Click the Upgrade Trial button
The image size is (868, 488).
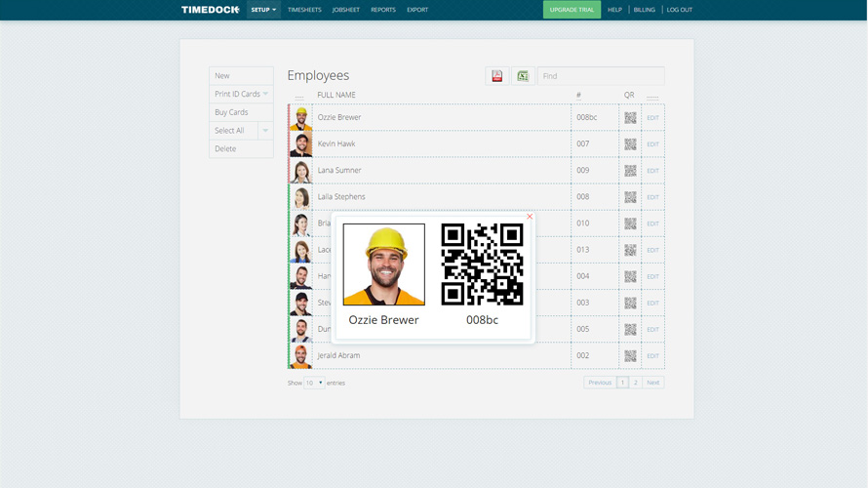point(572,10)
